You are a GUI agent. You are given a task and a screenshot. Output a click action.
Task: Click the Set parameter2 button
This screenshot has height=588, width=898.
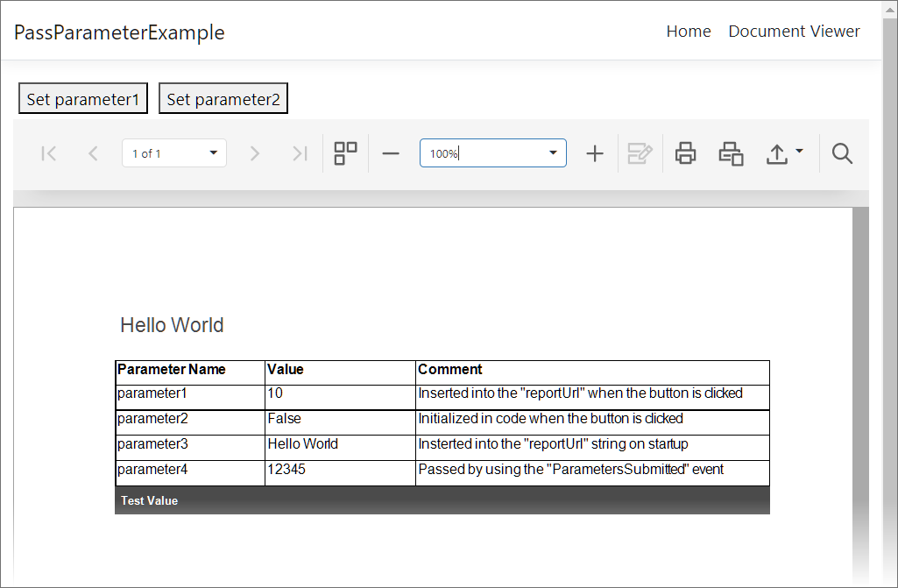click(x=223, y=98)
